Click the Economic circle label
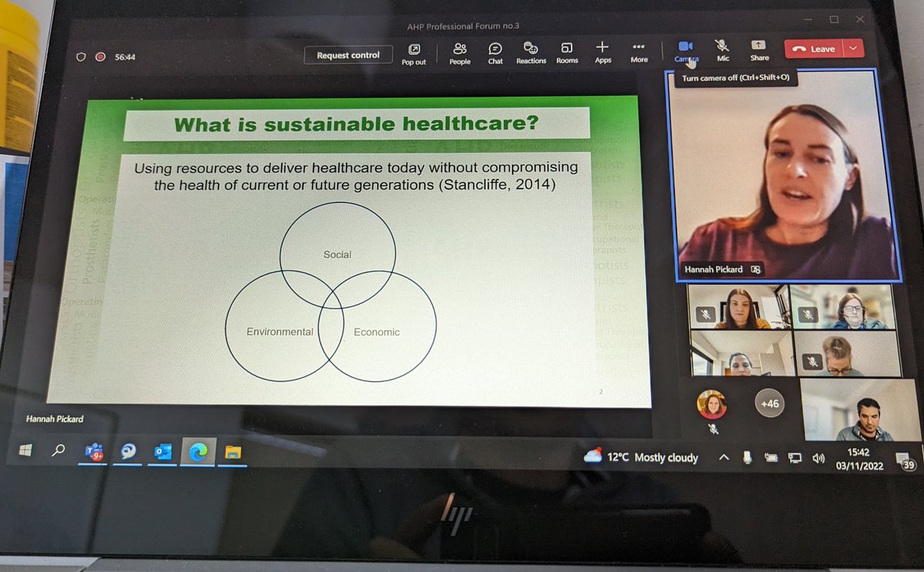The width and height of the screenshot is (924, 572). [377, 333]
